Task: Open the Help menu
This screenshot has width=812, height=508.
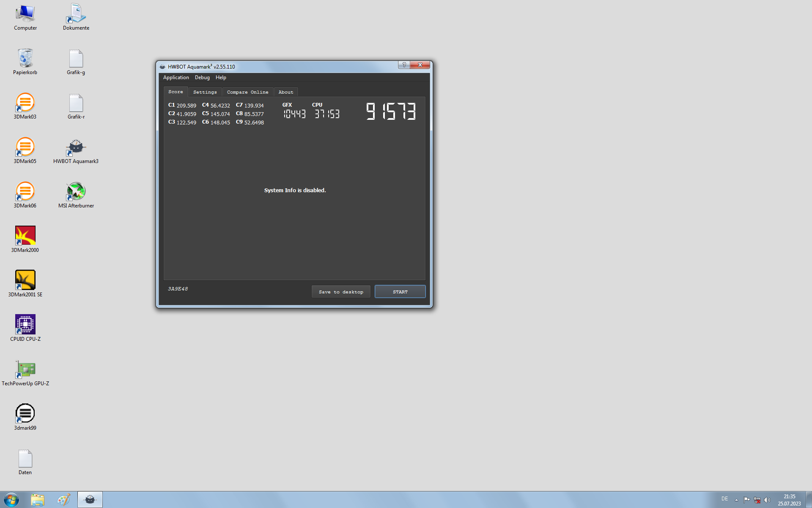Action: pos(221,77)
